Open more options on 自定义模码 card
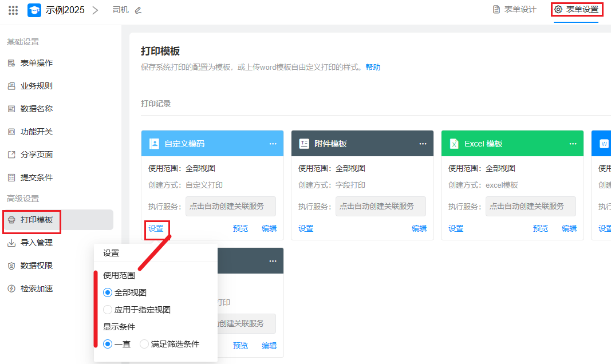611x364 pixels. tap(273, 144)
